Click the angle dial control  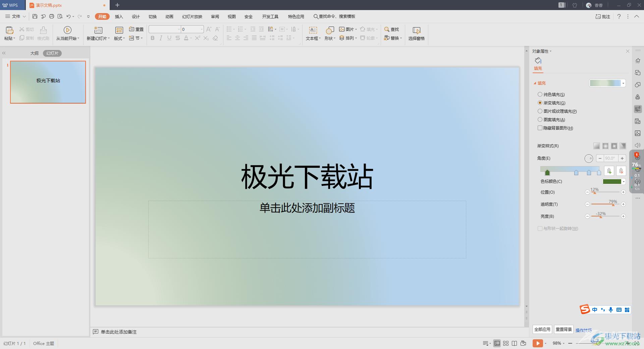pos(589,158)
